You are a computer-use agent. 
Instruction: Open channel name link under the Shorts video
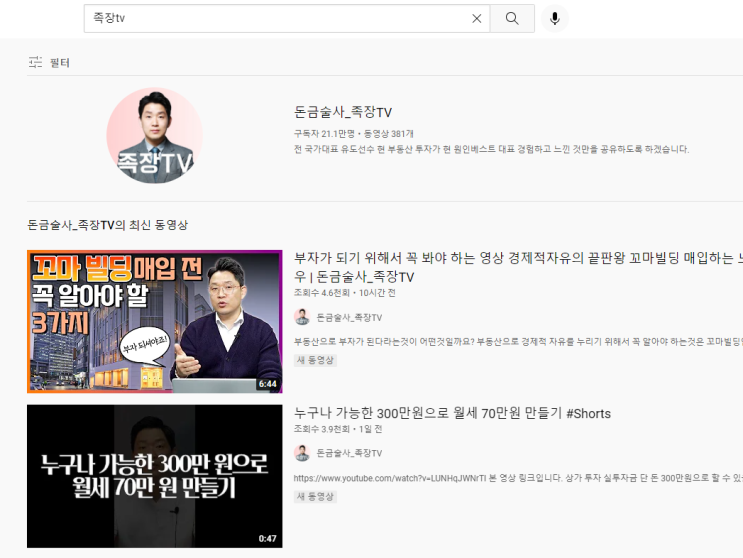(x=349, y=453)
